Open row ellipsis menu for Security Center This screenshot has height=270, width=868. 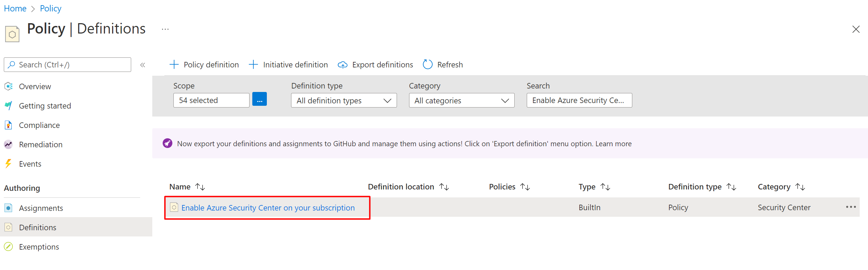[x=851, y=207]
